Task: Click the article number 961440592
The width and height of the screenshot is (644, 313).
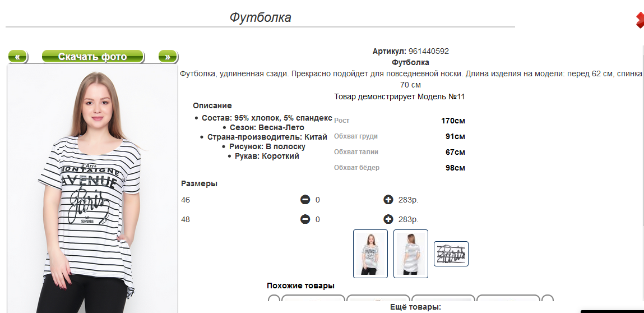Action: pyautogui.click(x=428, y=51)
